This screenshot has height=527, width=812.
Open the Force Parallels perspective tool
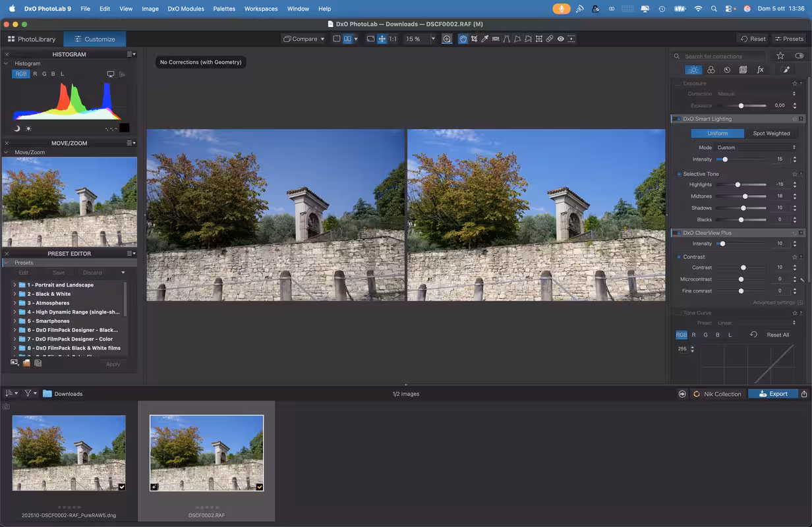click(506, 39)
